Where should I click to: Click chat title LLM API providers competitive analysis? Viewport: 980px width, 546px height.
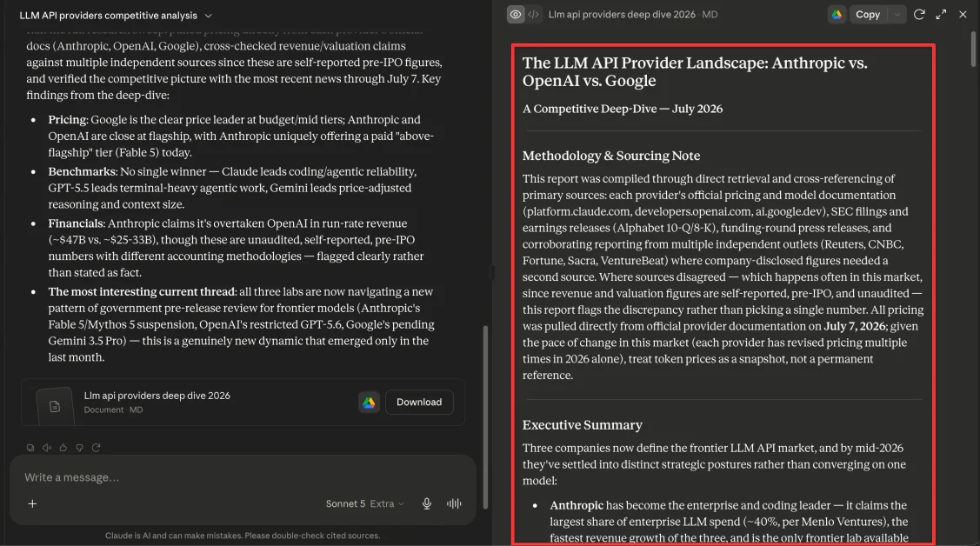point(108,16)
